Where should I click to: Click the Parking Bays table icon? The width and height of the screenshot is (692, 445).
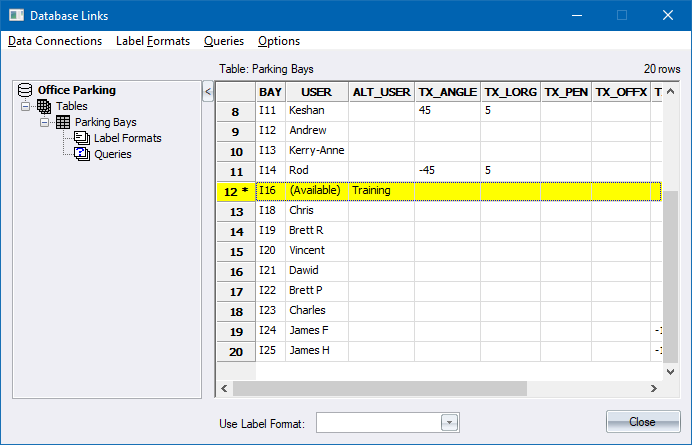[x=63, y=122]
